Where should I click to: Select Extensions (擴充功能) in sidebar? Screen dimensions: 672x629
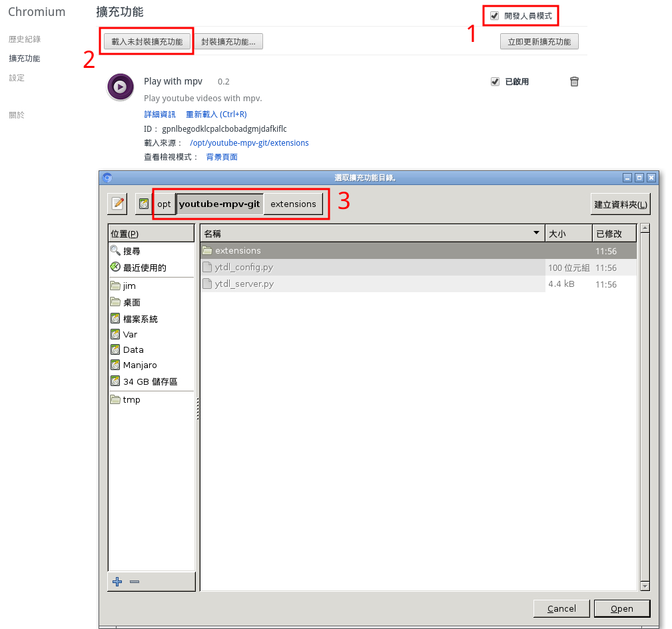(x=25, y=58)
